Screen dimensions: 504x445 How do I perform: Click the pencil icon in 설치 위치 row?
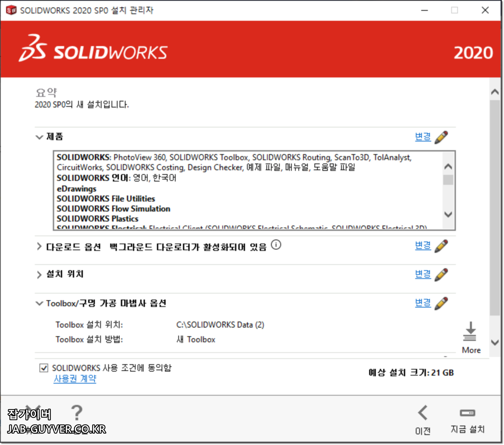coord(441,275)
